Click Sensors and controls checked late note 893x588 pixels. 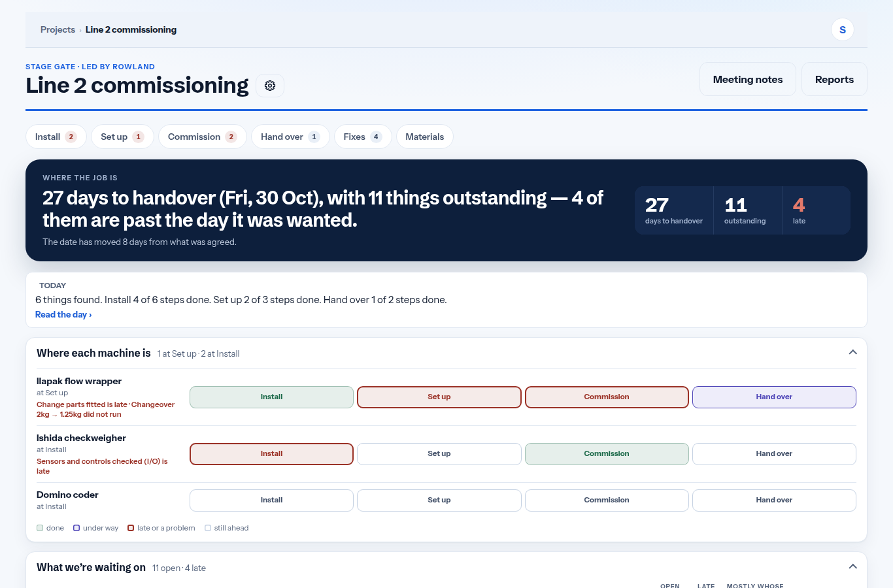(102, 466)
